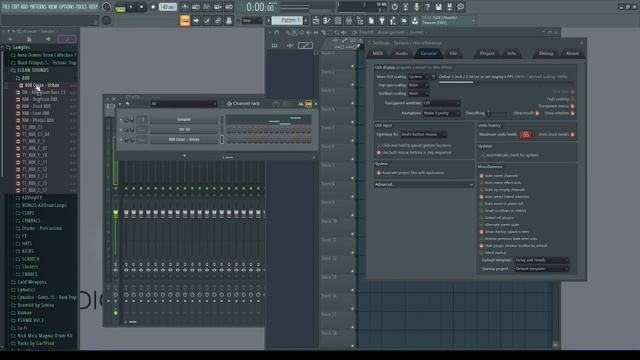
Task: Toggle the Ultrasmooth option in Settings
Action: pyautogui.click(x=537, y=113)
